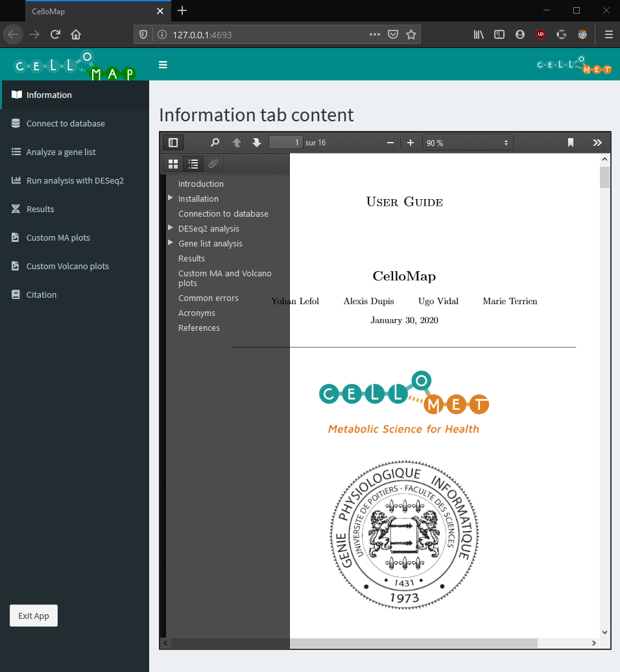Screen dimensions: 620x672
Task: Open the References outline entry
Action: (x=199, y=328)
